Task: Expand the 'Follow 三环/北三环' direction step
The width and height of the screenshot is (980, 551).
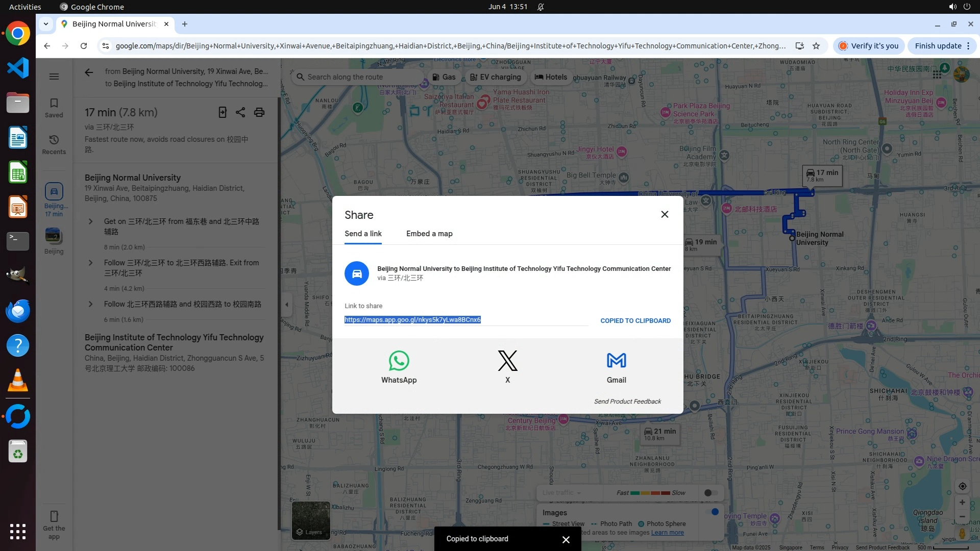Action: point(91,263)
